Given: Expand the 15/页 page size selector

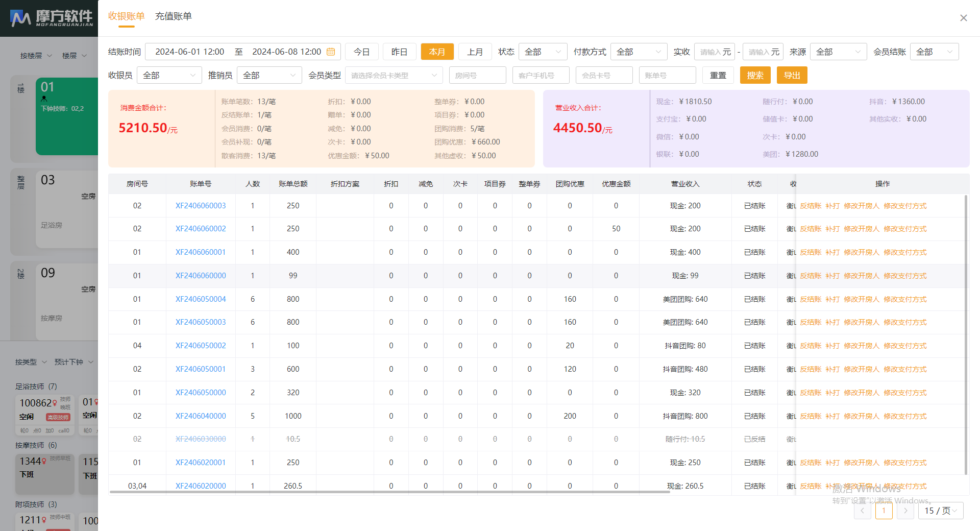Looking at the screenshot, I should tap(940, 511).
